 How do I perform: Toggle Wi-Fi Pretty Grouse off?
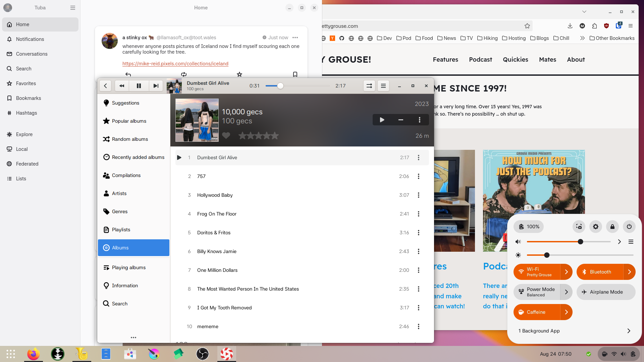[x=537, y=272]
